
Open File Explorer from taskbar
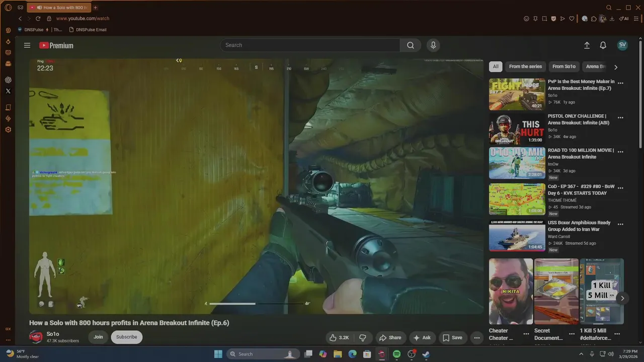[x=338, y=354]
